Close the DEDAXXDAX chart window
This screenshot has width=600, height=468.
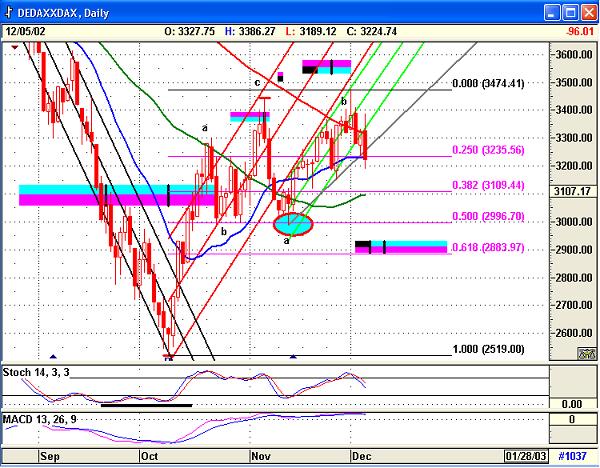click(589, 13)
